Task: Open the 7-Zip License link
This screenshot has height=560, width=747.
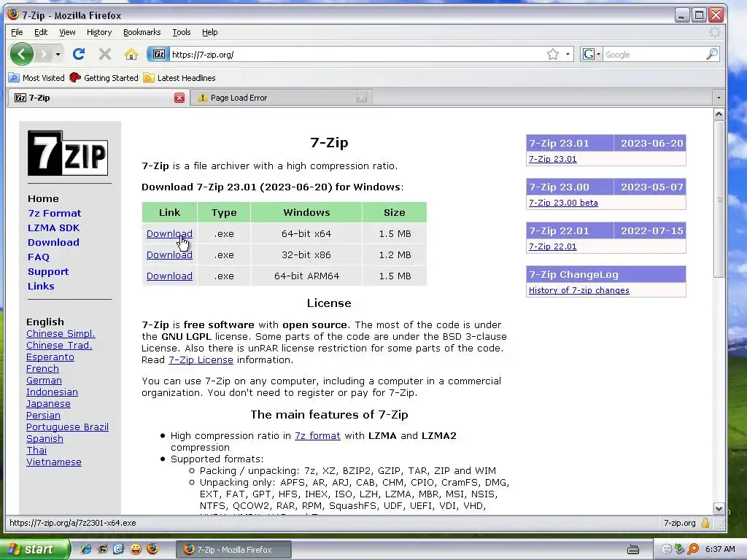Action: [x=201, y=360]
